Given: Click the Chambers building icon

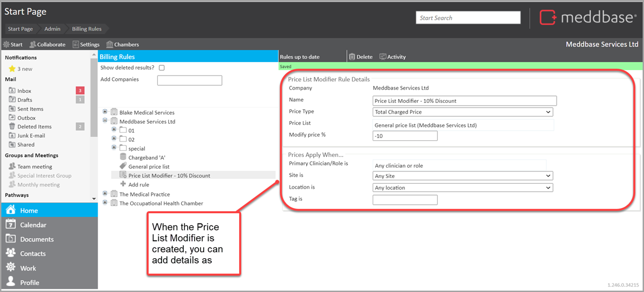Looking at the screenshot, I should (x=110, y=44).
